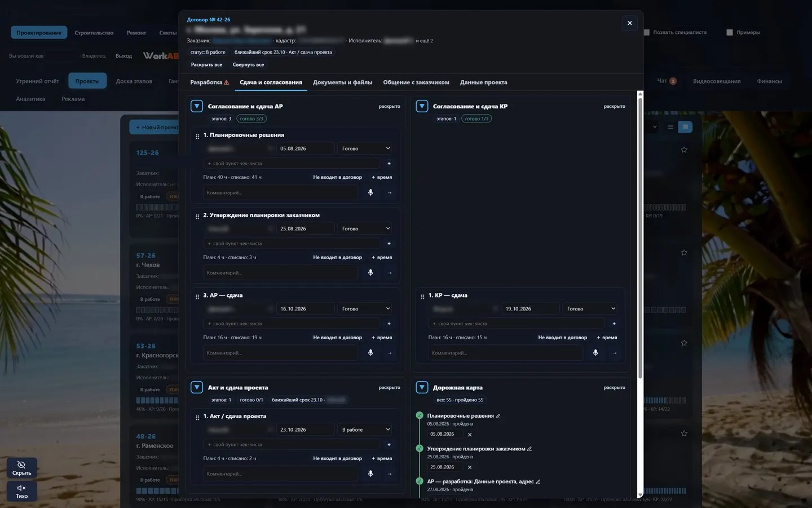Send comment arrow in Акт / сдача проекта
The width and height of the screenshot is (812, 508).
coord(389,474)
